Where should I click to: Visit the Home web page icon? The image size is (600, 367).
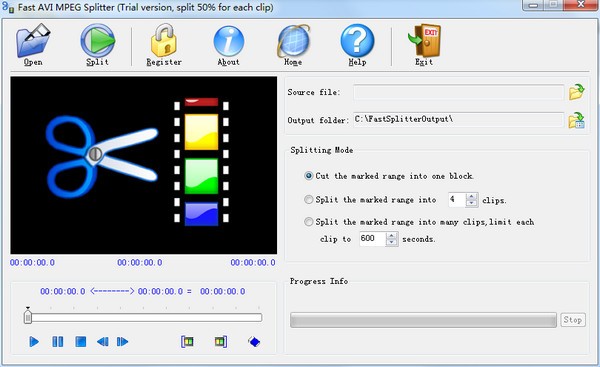click(293, 44)
